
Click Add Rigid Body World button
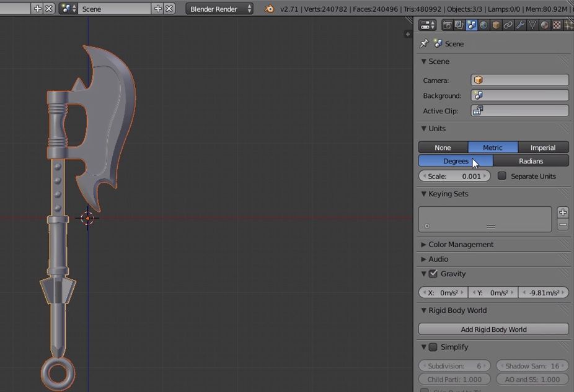(493, 329)
